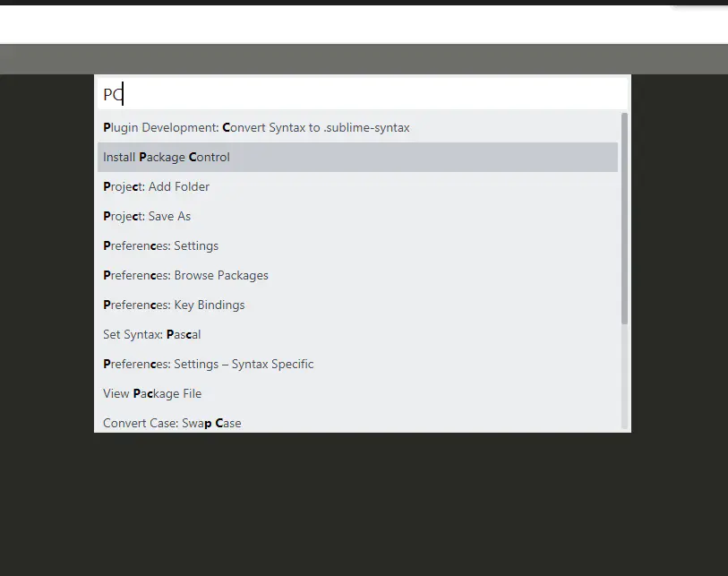Pick 'Set Syntax: Pascal' option

tap(152, 335)
